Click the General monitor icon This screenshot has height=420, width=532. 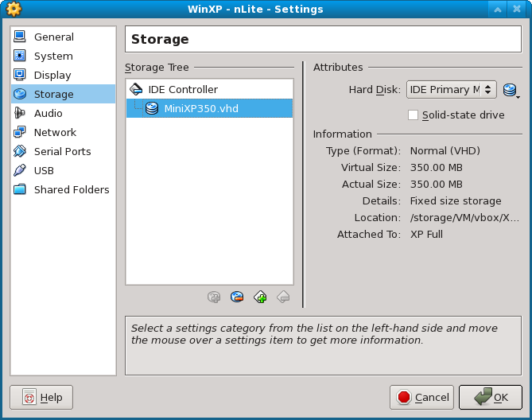tap(20, 37)
